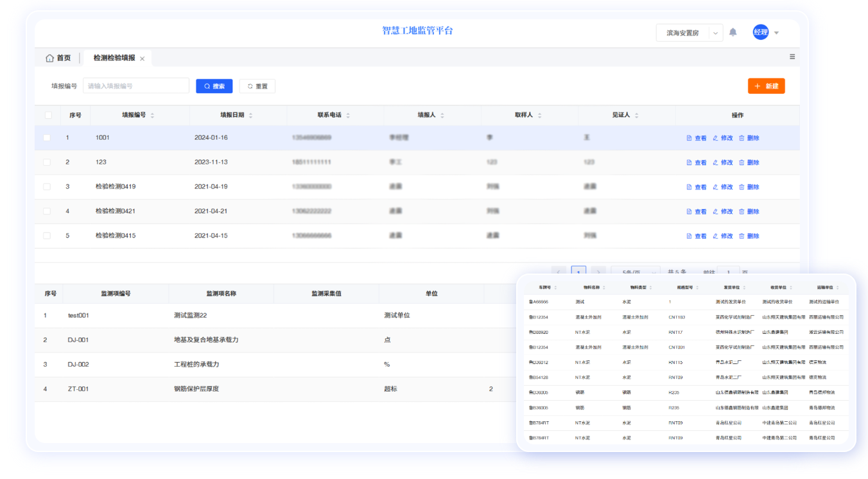This screenshot has height=479, width=868.
Task: Expand user menu arrow beside 经理
Action: pos(776,33)
